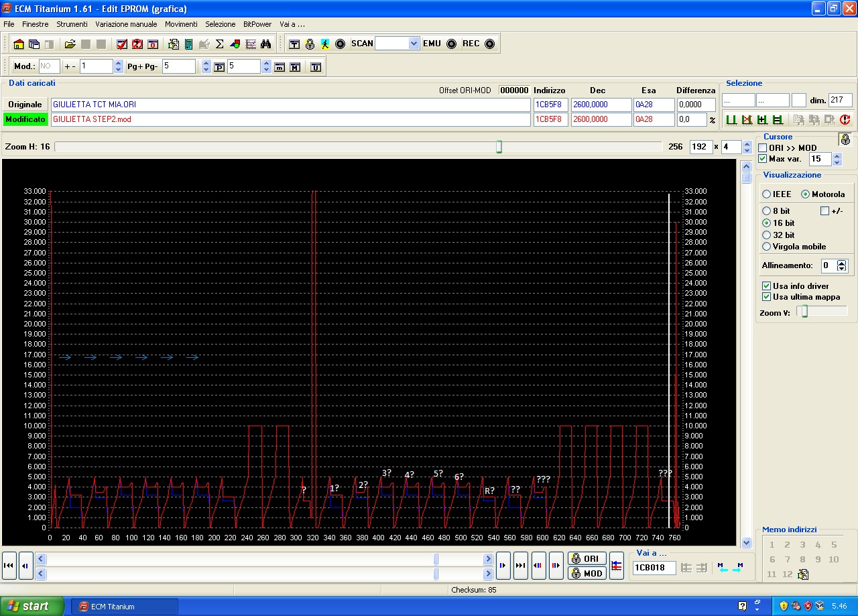Jump to the first position in graph
Image resolution: width=858 pixels, height=616 pixels.
point(9,566)
